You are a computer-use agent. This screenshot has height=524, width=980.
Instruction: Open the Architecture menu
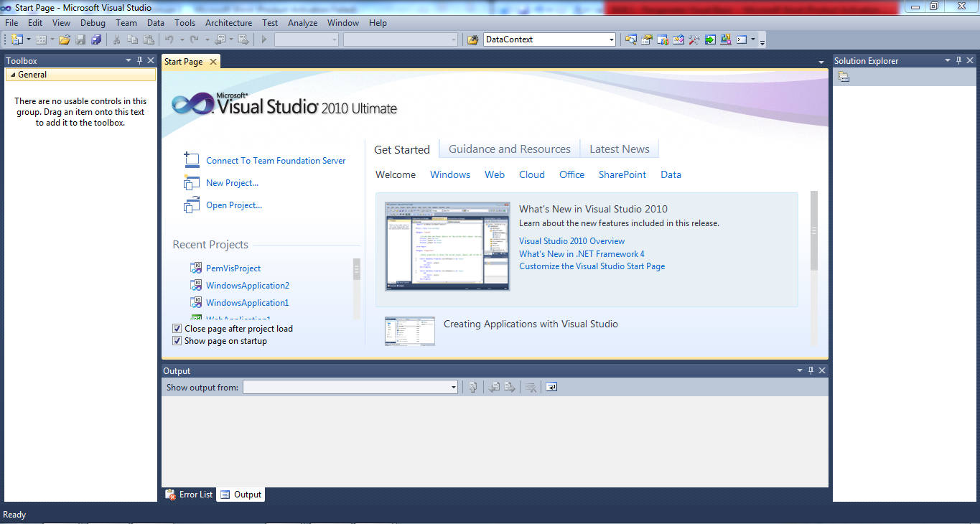click(228, 22)
